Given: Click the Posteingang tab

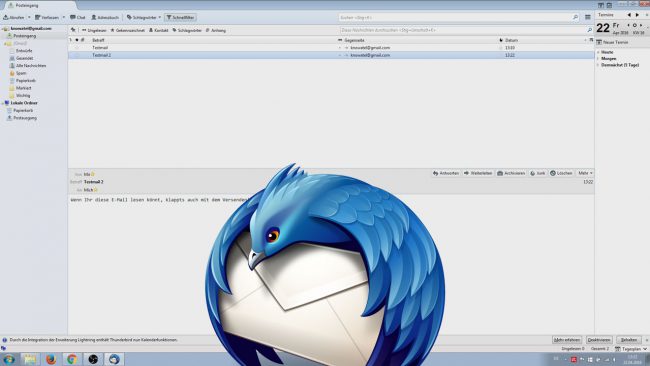Looking at the screenshot, I should (x=39, y=5).
